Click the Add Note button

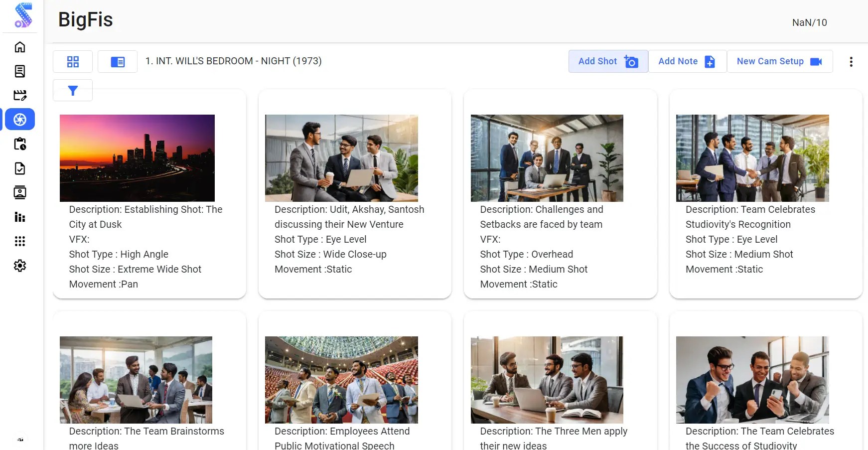coord(687,61)
